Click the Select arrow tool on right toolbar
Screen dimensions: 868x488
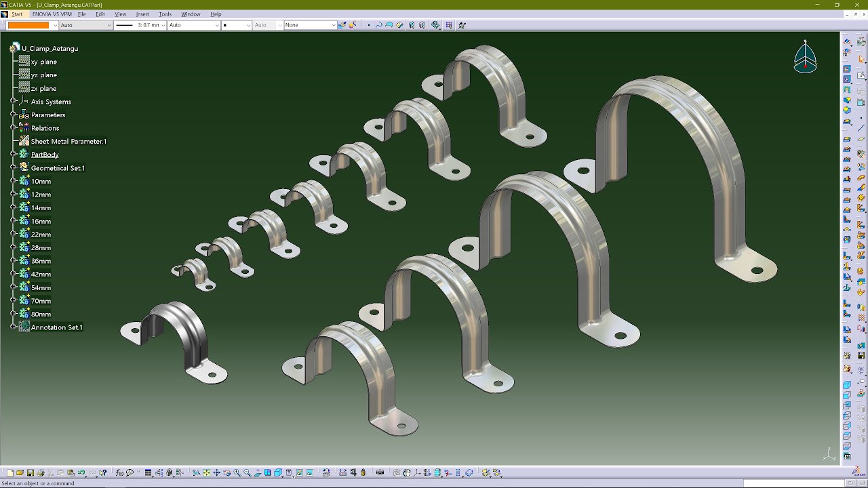[x=861, y=59]
